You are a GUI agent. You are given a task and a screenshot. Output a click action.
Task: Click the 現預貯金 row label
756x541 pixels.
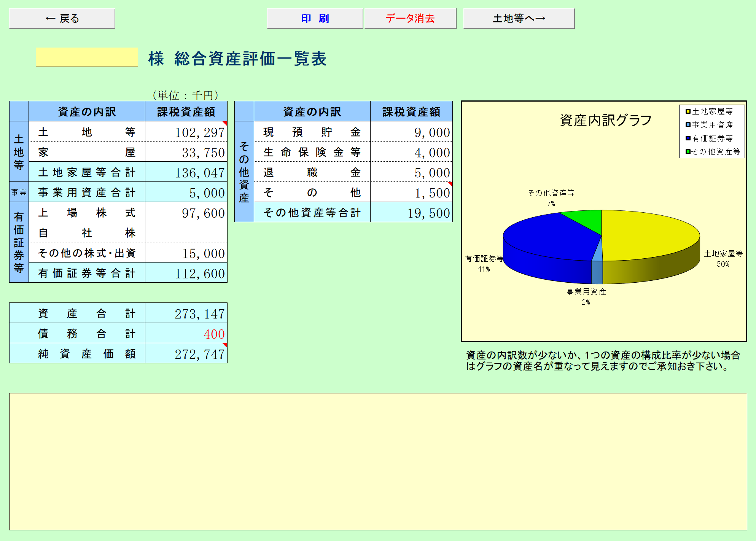[x=312, y=132]
